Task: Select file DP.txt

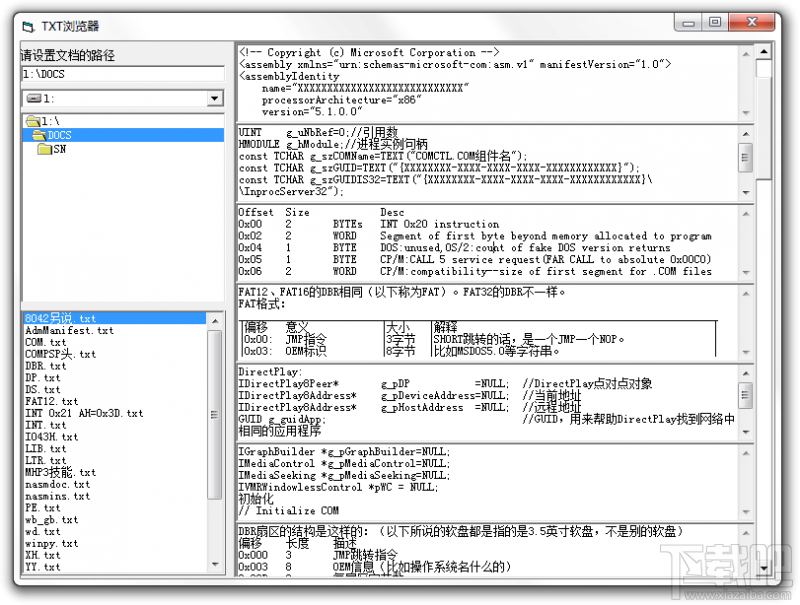Action: tap(43, 377)
